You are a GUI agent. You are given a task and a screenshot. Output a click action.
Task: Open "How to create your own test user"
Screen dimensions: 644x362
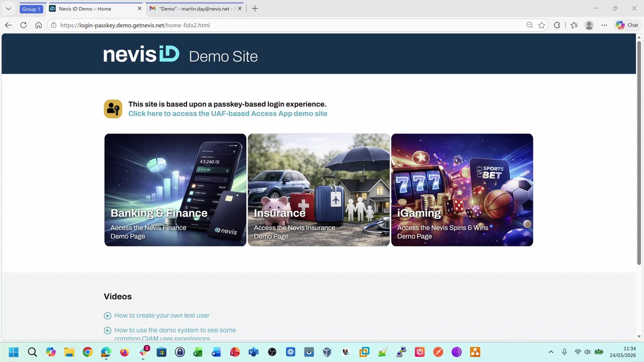point(162,316)
